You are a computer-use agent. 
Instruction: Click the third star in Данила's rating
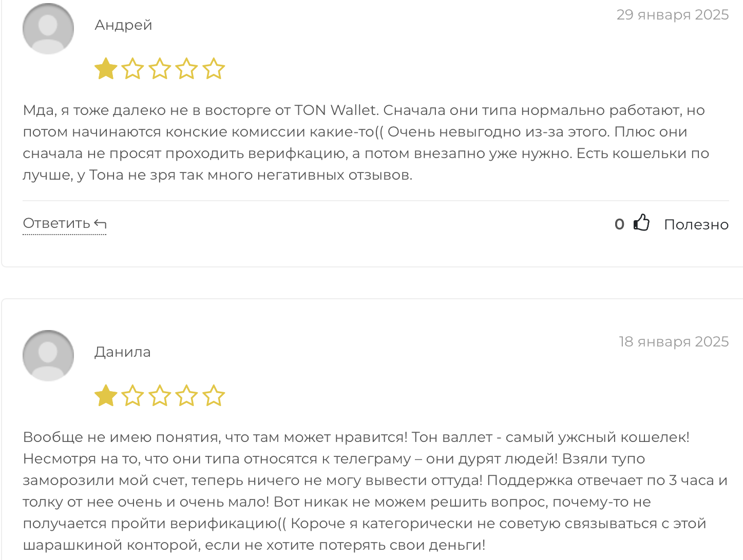pyautogui.click(x=160, y=396)
